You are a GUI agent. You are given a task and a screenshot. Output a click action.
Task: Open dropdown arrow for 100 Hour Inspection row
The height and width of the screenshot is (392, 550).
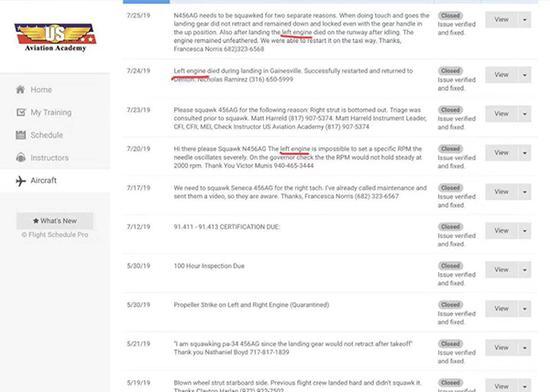[x=525, y=270]
